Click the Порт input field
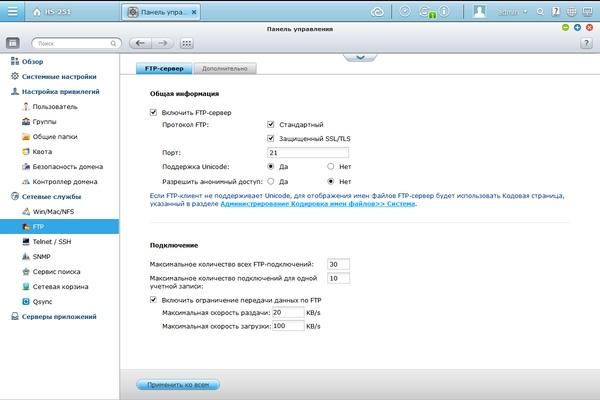Screen dimensions: 600x400 (x=308, y=152)
